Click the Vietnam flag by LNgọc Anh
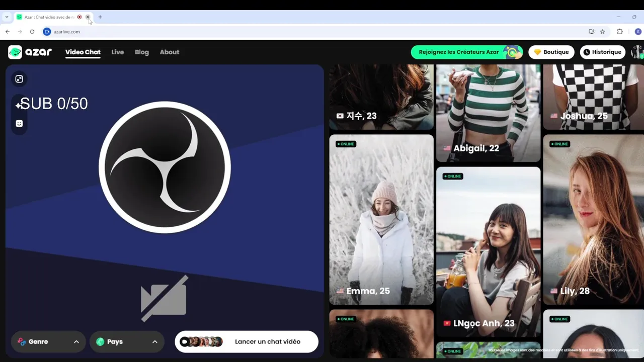The width and height of the screenshot is (644, 362). coord(447,323)
